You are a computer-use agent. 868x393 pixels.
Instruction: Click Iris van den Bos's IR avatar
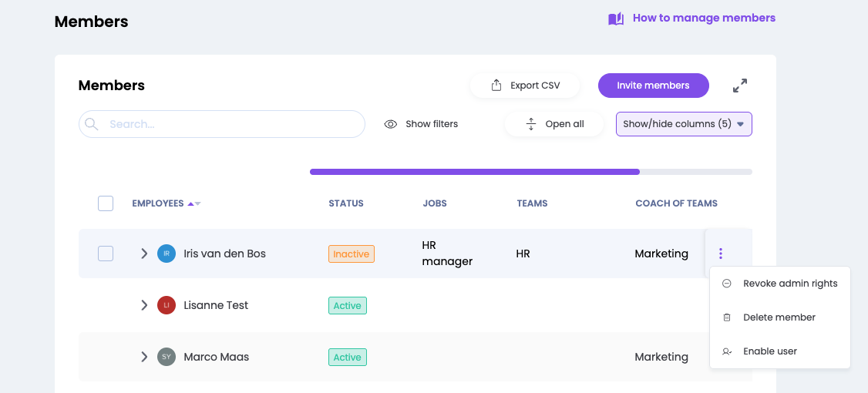click(x=167, y=254)
